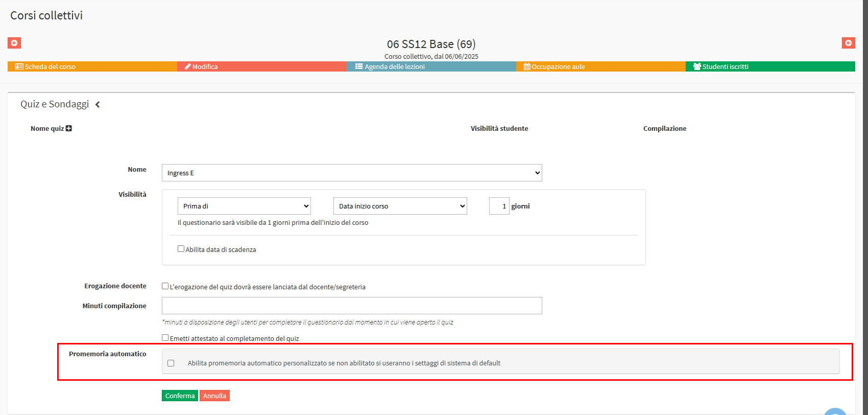The image size is (868, 415).
Task: Enable the Promemoria automatico personalizzato checkbox
Action: tap(171, 363)
